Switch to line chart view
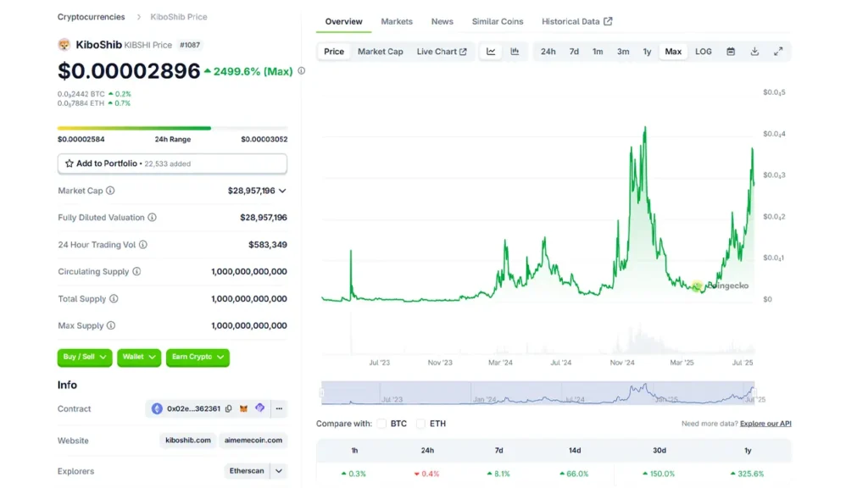Image resolution: width=868 pixels, height=488 pixels. 491,52
